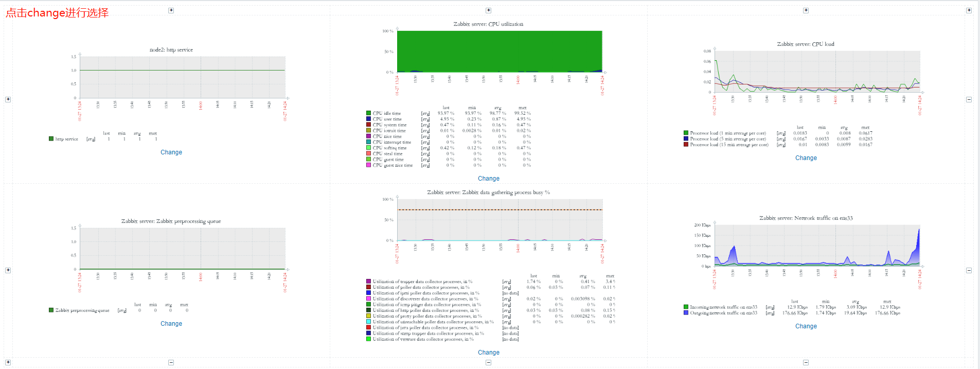Click the plus icon above the CPU load graph
The width and height of the screenshot is (980, 369).
[806, 10]
